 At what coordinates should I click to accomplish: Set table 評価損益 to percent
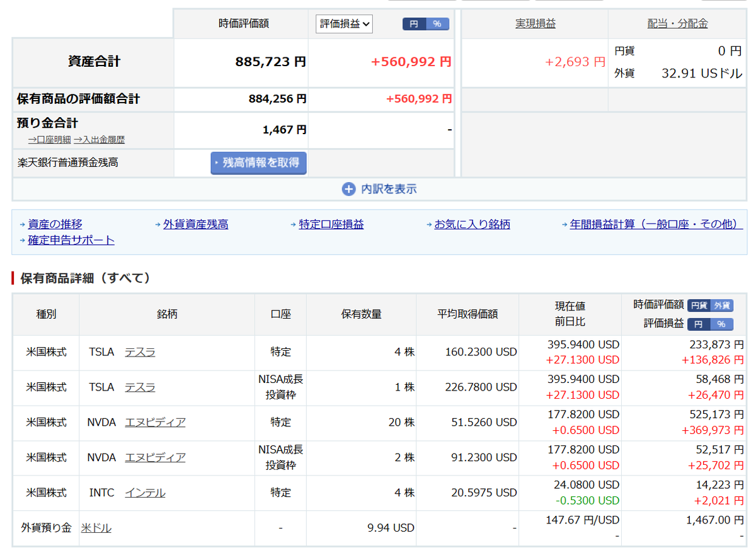tap(722, 324)
